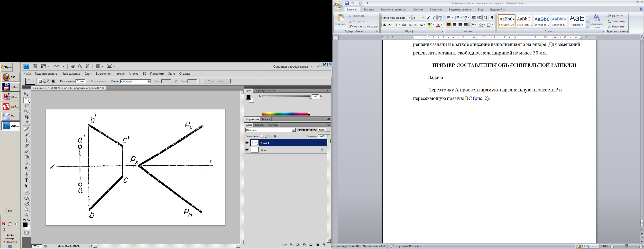644x249 pixels.
Task: Click the Sort icon in Word
Action: pos(485,18)
